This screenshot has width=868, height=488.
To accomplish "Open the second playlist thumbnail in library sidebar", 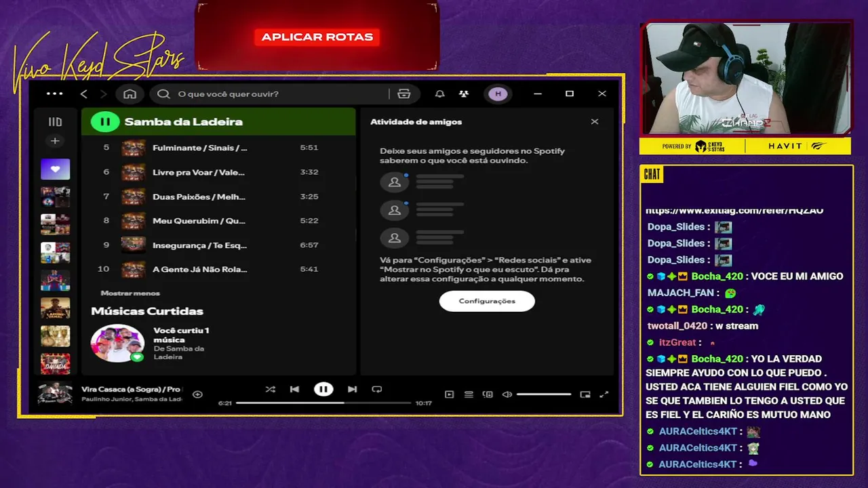I will [x=55, y=197].
